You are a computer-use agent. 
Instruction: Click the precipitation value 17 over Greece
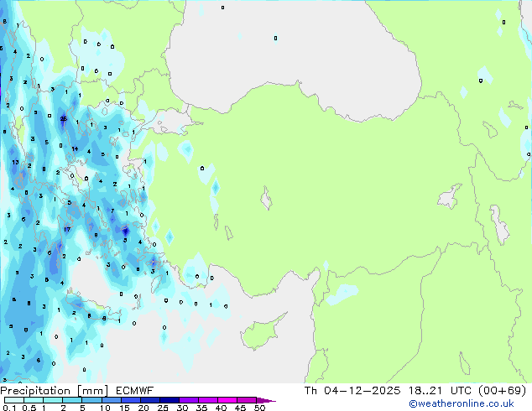[67, 229]
